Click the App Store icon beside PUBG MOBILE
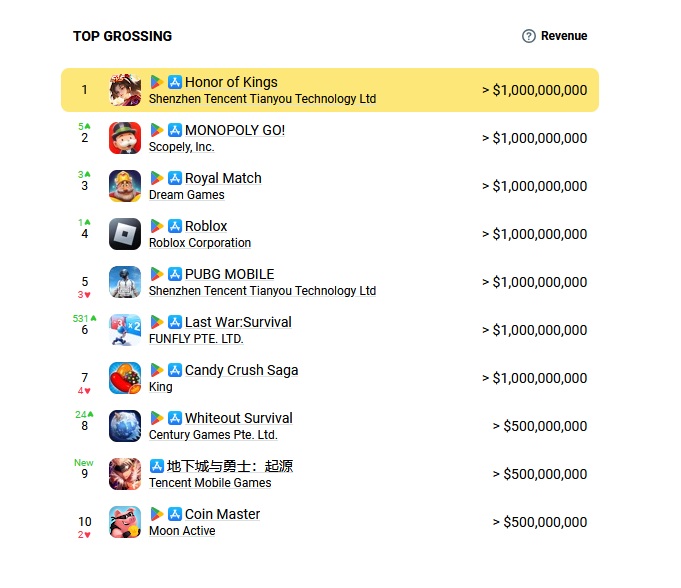Image resolution: width=681 pixels, height=588 pixels. [174, 274]
